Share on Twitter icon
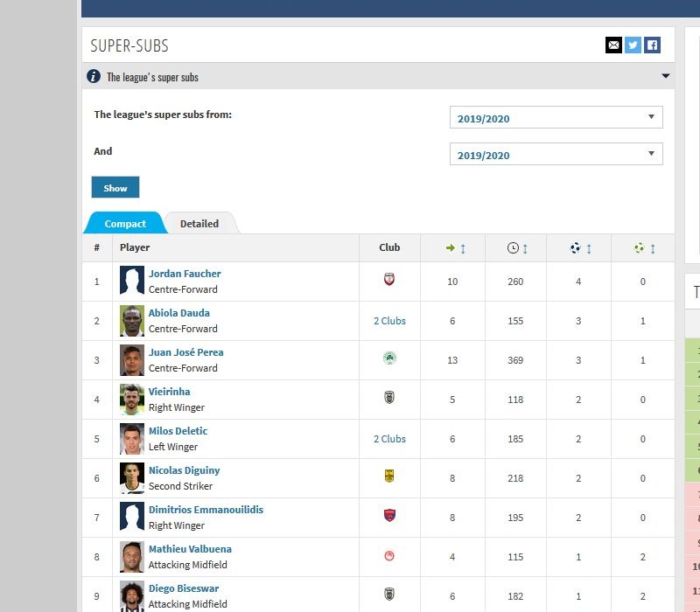 [633, 45]
